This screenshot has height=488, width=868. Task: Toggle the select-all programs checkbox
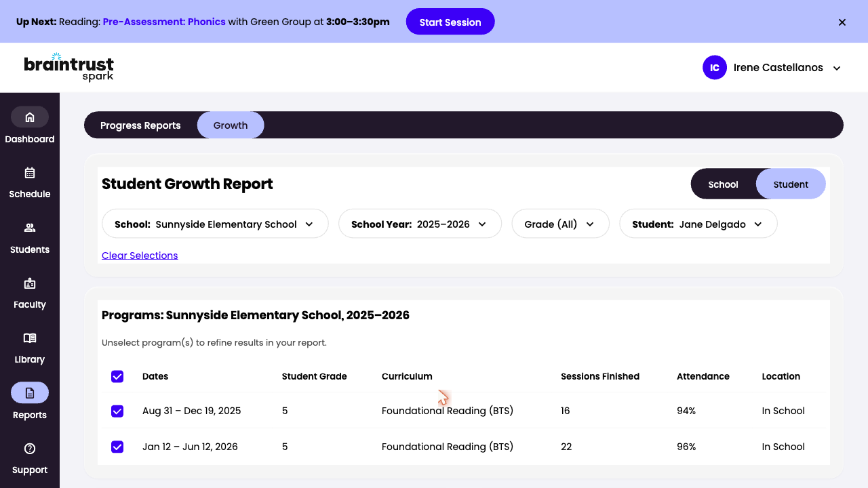tap(117, 376)
